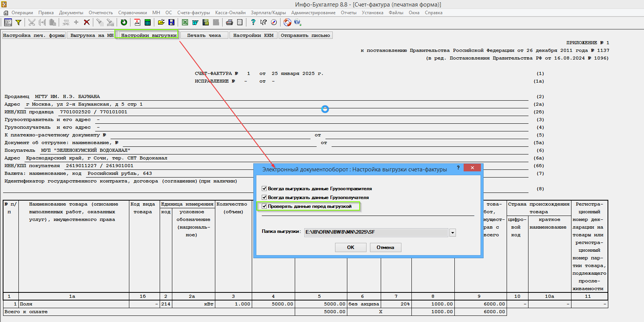Toggle 'Всегда выгружать данные Грузополучателя' checkbox
Viewport: 644px width, 322px height.
pos(264,198)
